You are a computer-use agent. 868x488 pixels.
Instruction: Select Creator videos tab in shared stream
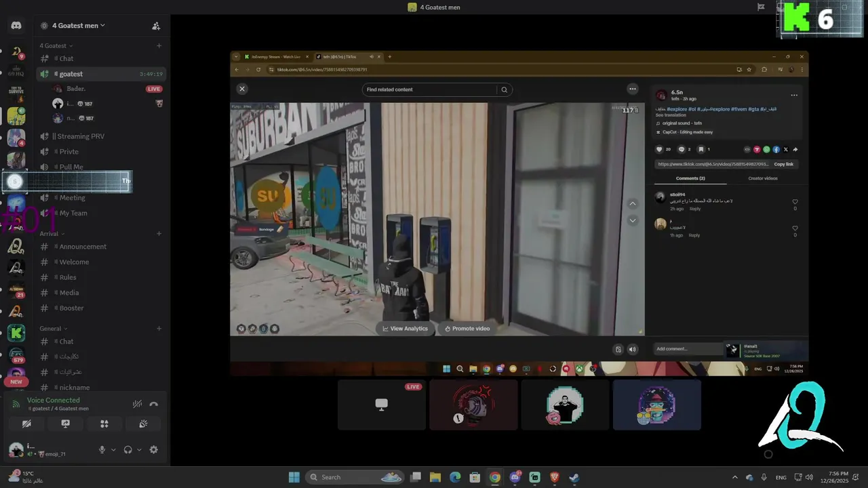point(763,178)
